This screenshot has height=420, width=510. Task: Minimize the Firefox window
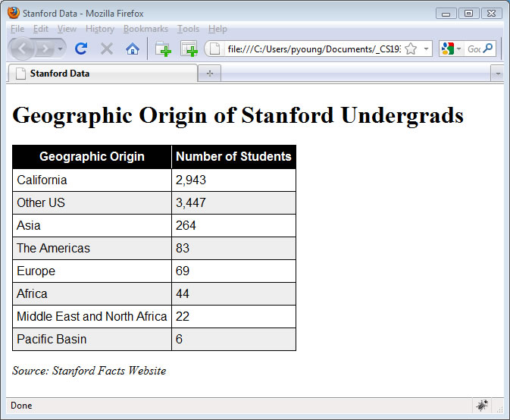pos(446,14)
